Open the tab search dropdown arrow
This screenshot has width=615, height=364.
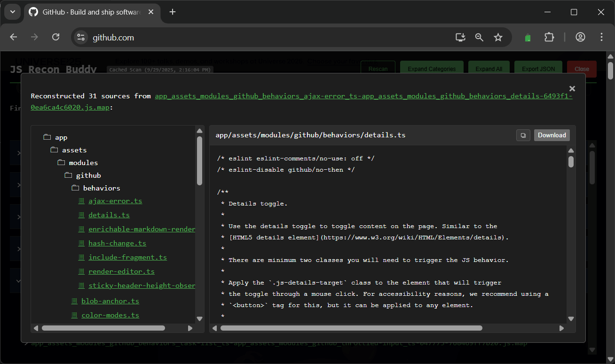[12, 12]
